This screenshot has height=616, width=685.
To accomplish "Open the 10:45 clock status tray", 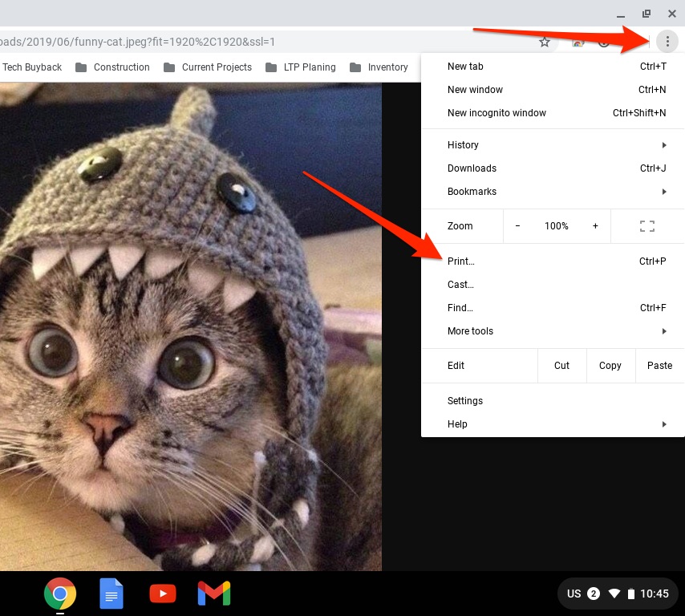I will tap(654, 594).
